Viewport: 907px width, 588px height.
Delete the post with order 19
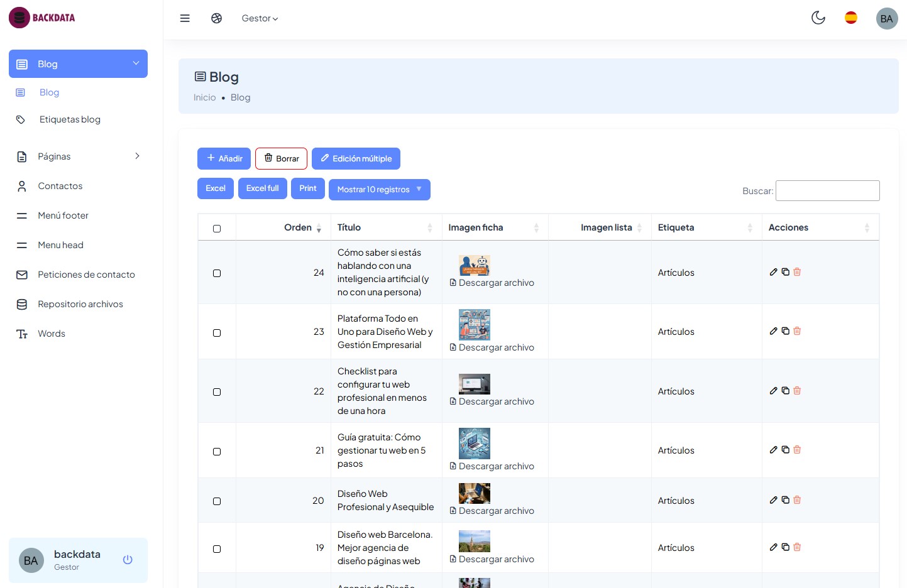[797, 547]
